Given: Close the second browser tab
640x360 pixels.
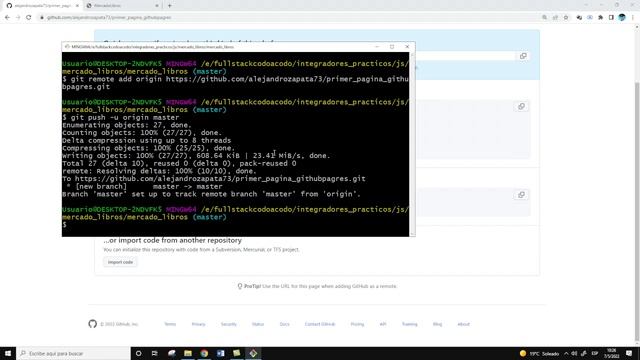Looking at the screenshot, I should tap(157, 6).
